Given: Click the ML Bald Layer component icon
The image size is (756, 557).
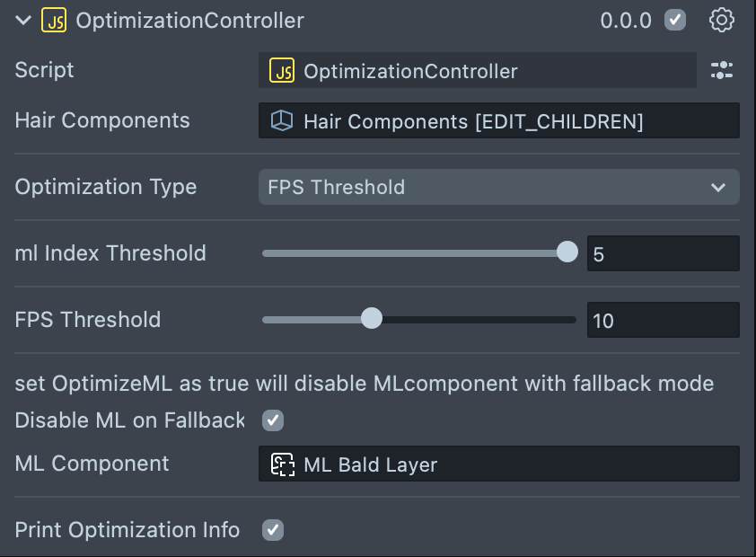Looking at the screenshot, I should point(283,464).
